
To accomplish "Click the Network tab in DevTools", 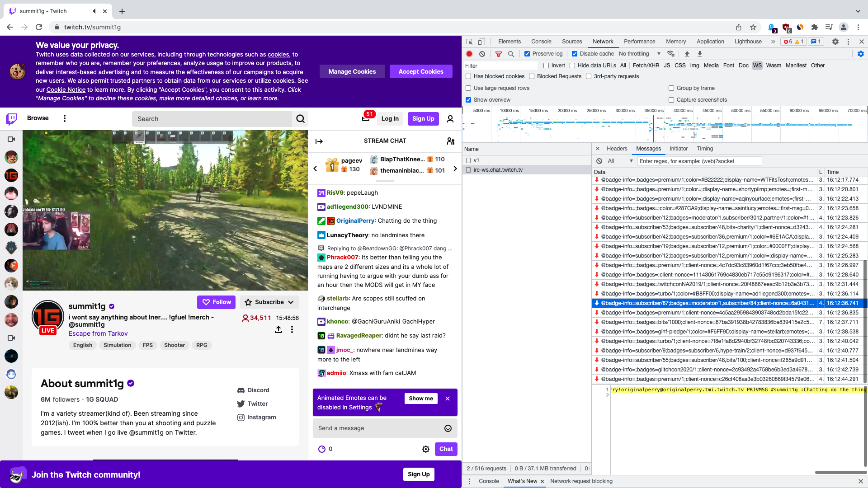I will [603, 41].
